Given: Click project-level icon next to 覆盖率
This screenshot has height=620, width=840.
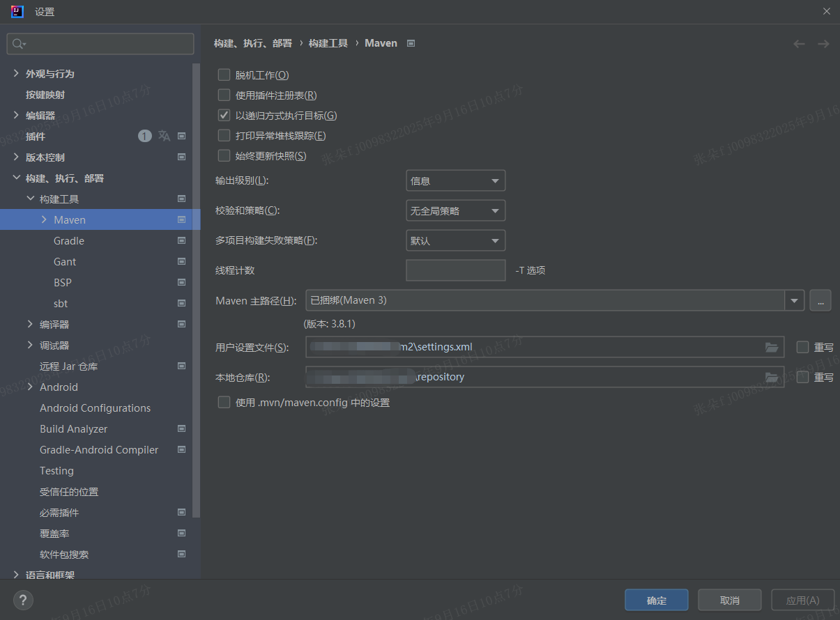Looking at the screenshot, I should tap(181, 533).
